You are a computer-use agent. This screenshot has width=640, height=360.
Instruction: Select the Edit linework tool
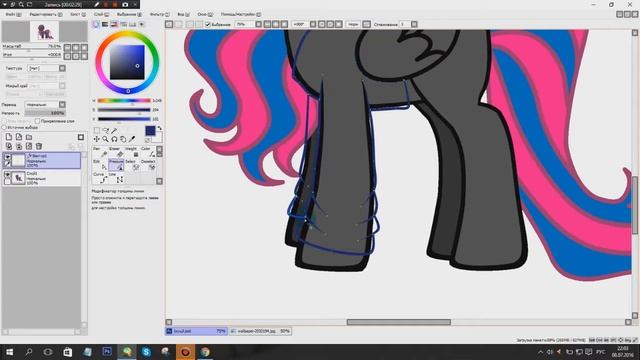(x=100, y=165)
